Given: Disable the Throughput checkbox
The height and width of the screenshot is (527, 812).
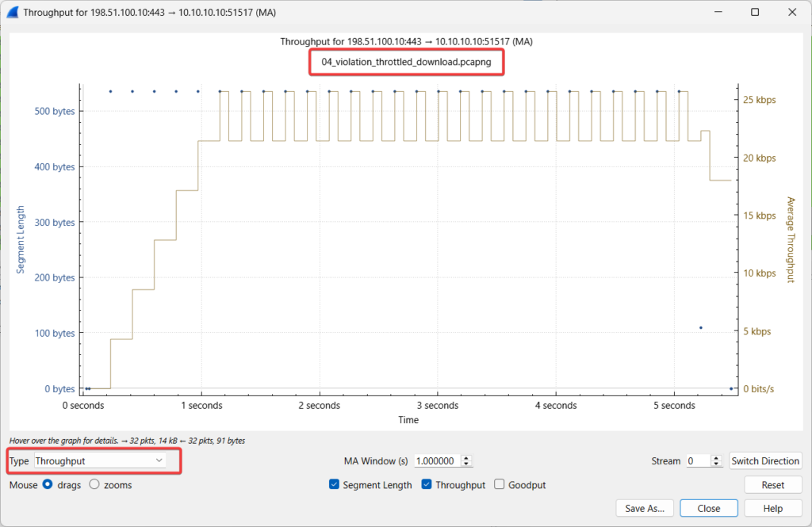Looking at the screenshot, I should coord(427,485).
